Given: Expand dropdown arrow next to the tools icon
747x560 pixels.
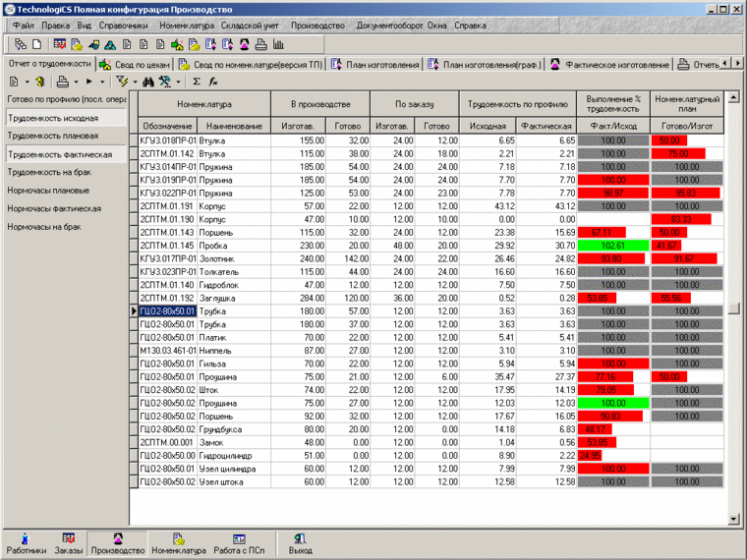Looking at the screenshot, I should point(178,83).
